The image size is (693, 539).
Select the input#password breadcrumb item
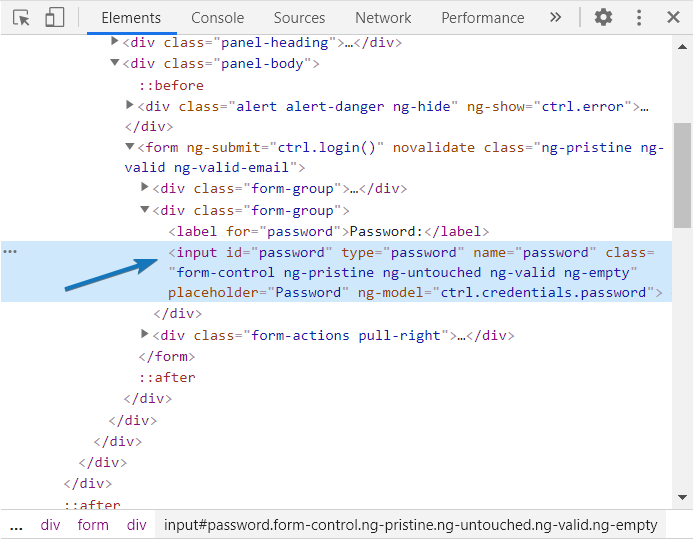tap(410, 525)
